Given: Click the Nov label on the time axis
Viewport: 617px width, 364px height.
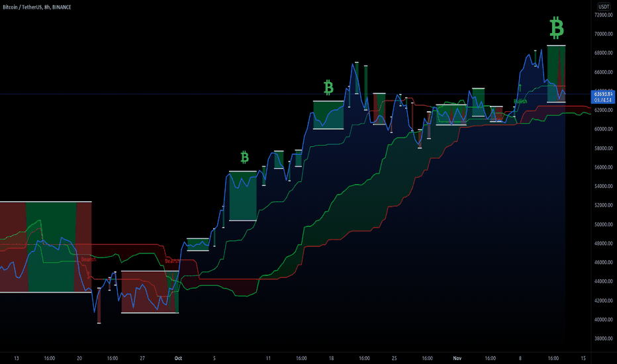Looking at the screenshot, I should (x=457, y=358).
